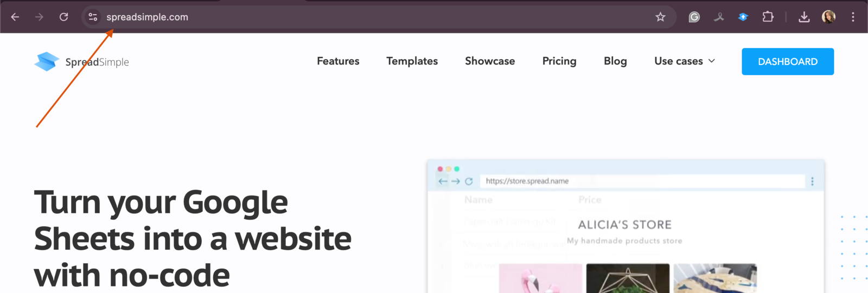Click the ALICIA'S STORE title
Viewport: 868px width, 293px height.
pos(624,225)
